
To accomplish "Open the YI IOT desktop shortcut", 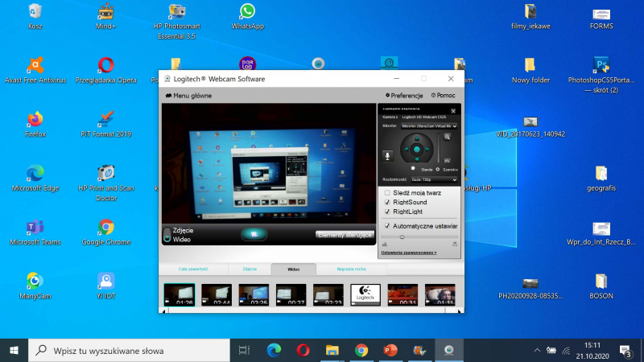I will 105,286.
